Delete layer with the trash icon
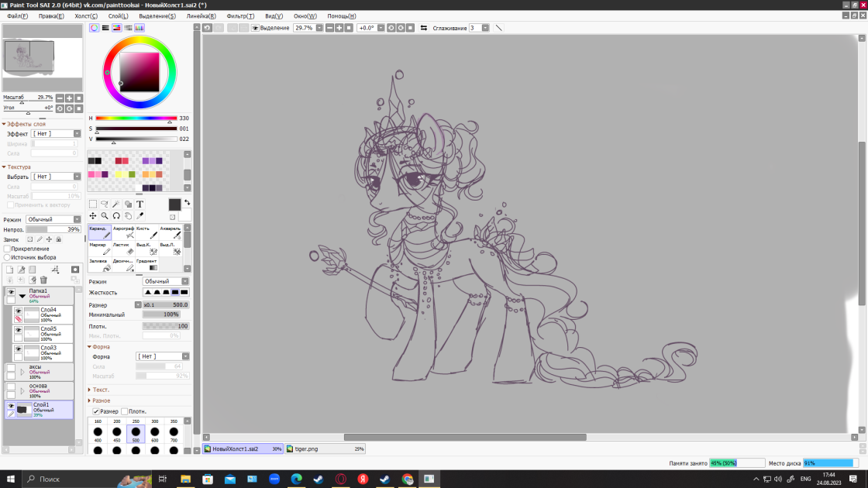This screenshot has width=868, height=488. [x=43, y=280]
